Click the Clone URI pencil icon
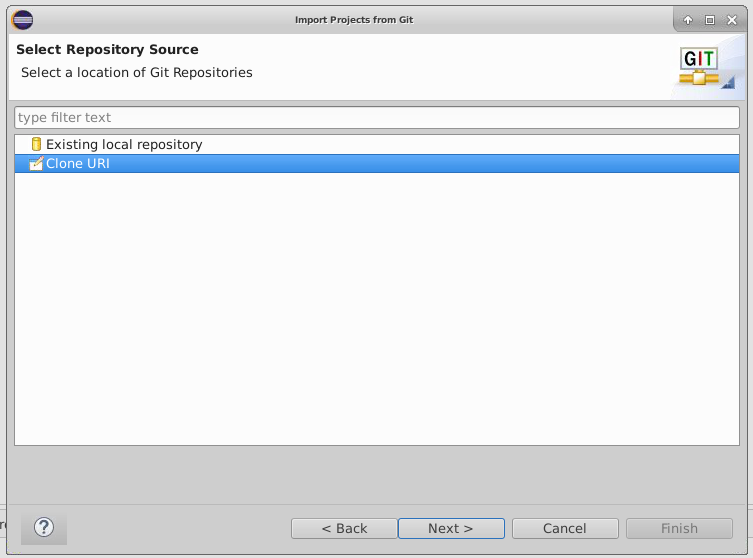The image size is (753, 558). [x=36, y=164]
